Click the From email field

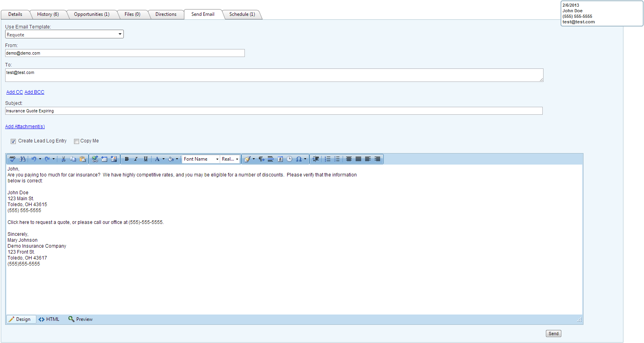click(x=125, y=53)
